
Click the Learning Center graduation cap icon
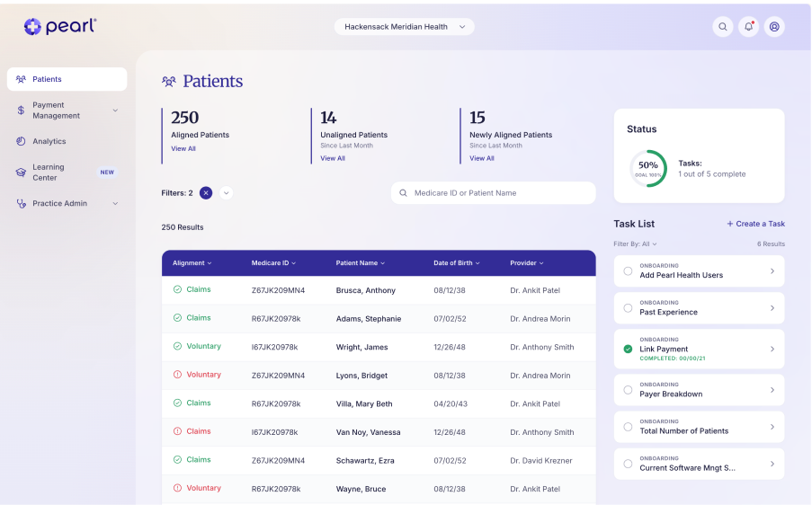tap(21, 173)
